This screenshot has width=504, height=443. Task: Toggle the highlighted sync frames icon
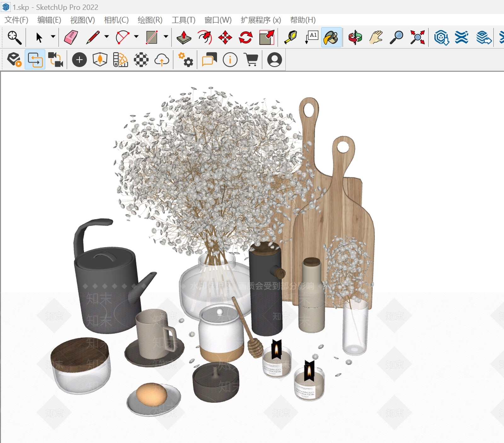pyautogui.click(x=35, y=60)
